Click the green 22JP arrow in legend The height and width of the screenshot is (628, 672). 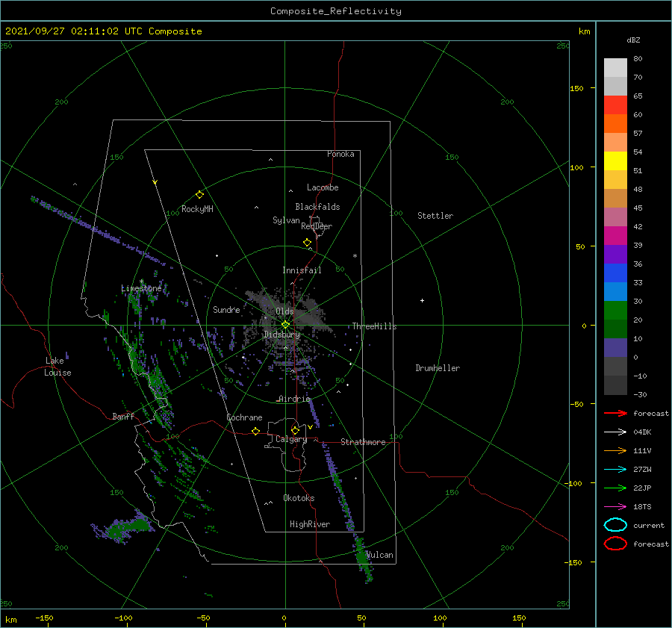point(615,488)
